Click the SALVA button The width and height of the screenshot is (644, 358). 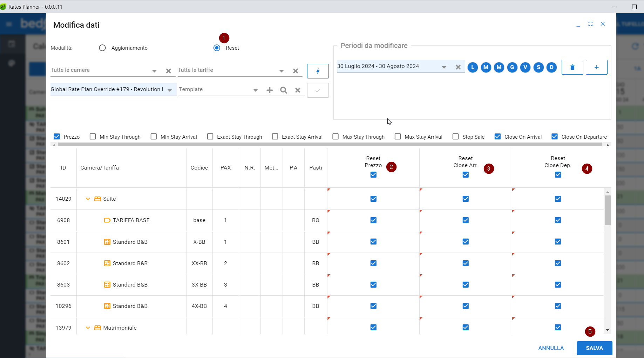click(594, 348)
